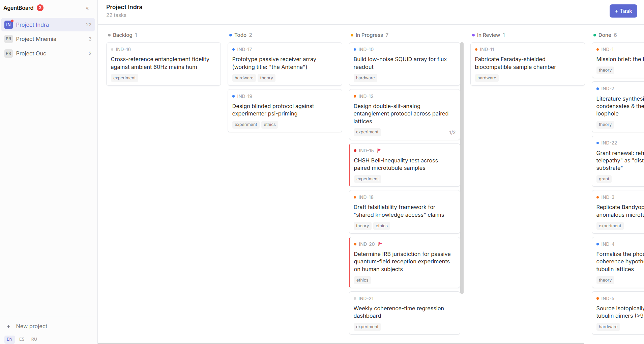This screenshot has height=344, width=644.
Task: Open IND-2 Literature synthesis card
Action: click(x=618, y=107)
